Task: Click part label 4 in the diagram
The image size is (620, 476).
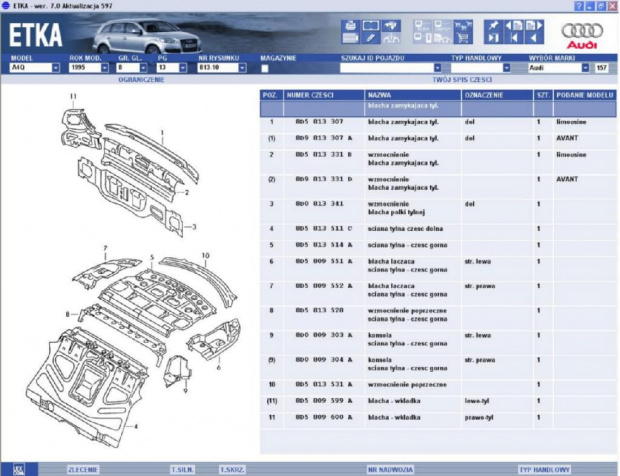Action: click(x=136, y=427)
